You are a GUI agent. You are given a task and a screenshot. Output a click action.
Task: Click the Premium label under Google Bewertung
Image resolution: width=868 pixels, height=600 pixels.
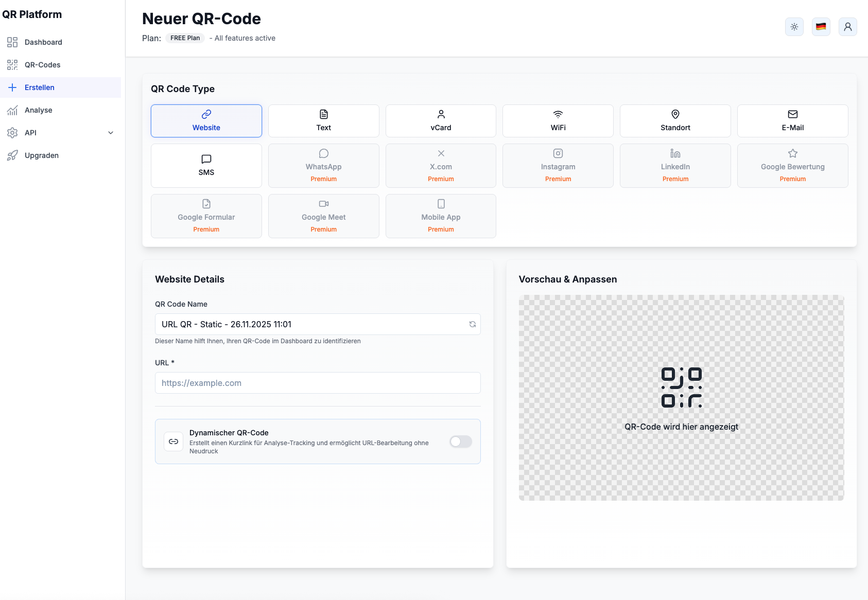[793, 179]
